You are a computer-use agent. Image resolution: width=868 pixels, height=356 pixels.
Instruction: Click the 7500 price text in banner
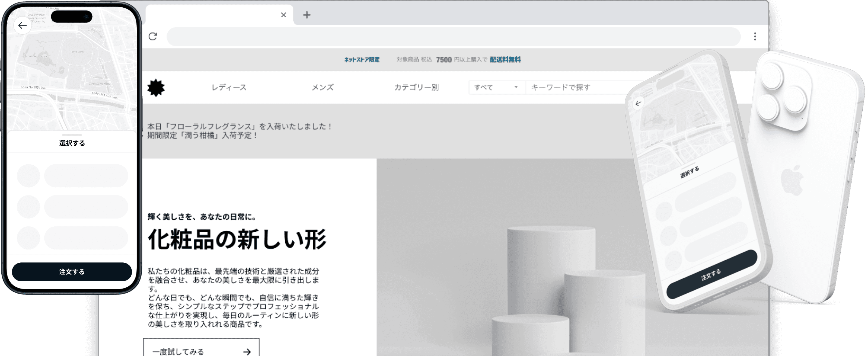(443, 60)
